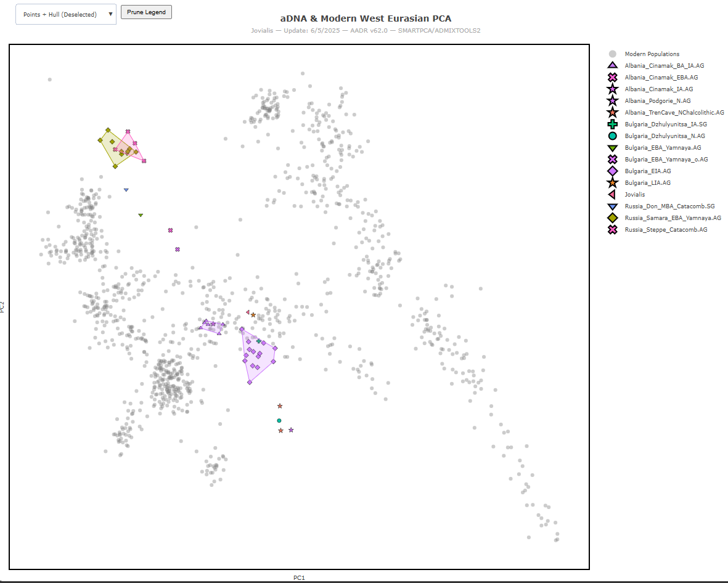Viewport: 728px width, 583px height.
Task: Click the Albania_Cinamak_BA_IA.AG triangle legend icon
Action: [612, 65]
